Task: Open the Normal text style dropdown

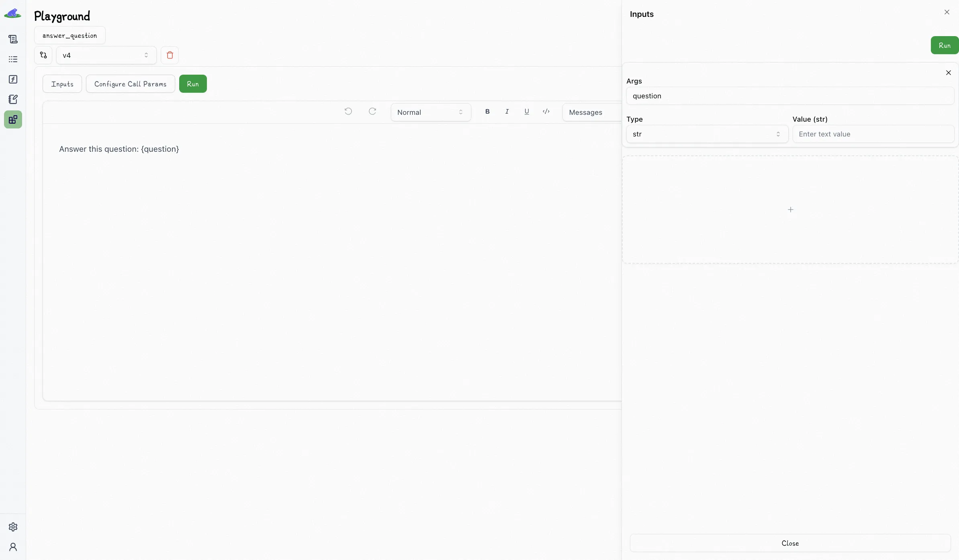Action: pos(430,112)
